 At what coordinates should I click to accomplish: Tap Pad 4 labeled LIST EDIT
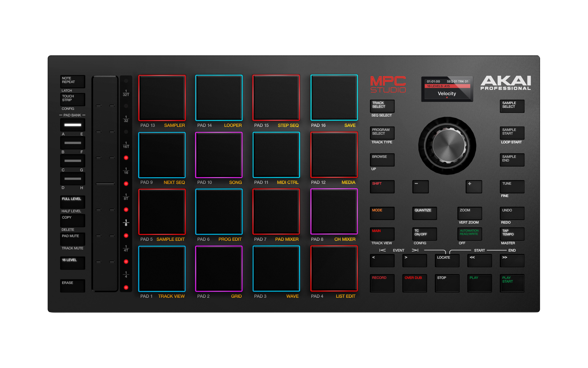click(x=334, y=269)
